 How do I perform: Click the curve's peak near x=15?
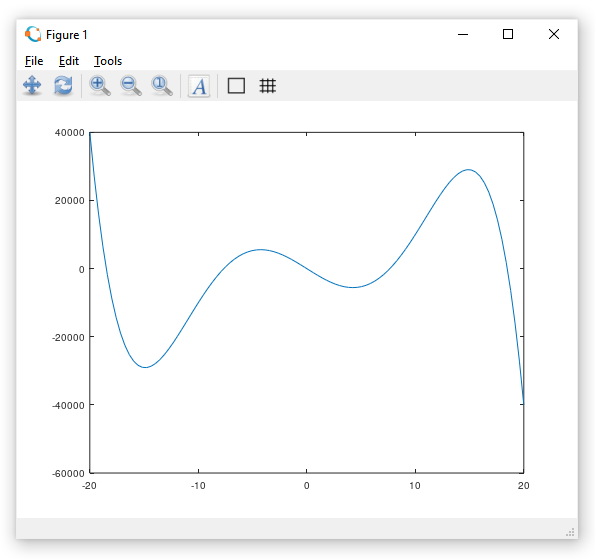pyautogui.click(x=469, y=170)
